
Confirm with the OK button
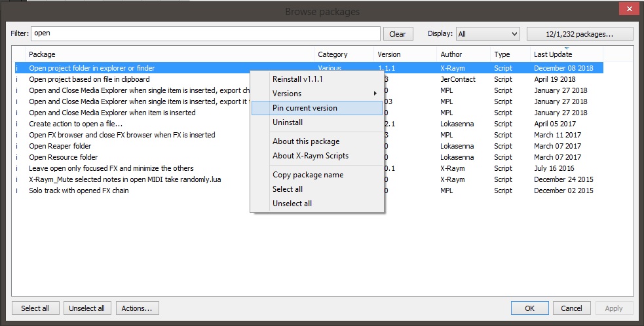pyautogui.click(x=530, y=308)
